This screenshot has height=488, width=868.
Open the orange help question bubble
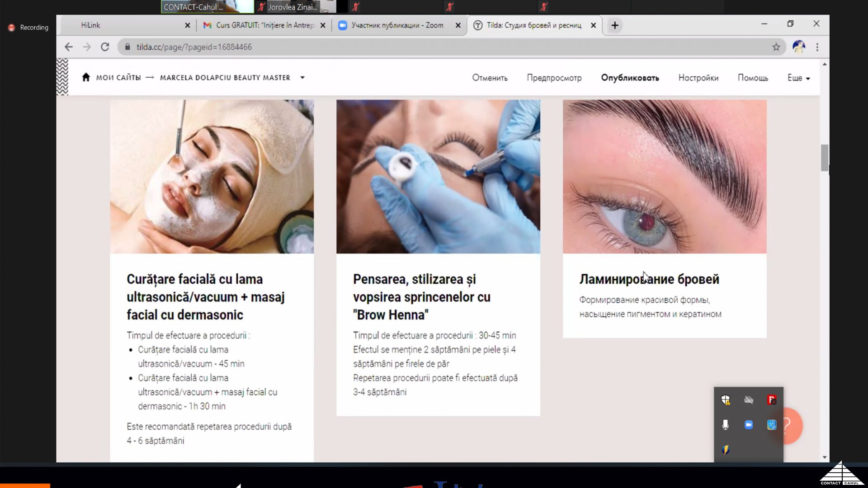(792, 426)
